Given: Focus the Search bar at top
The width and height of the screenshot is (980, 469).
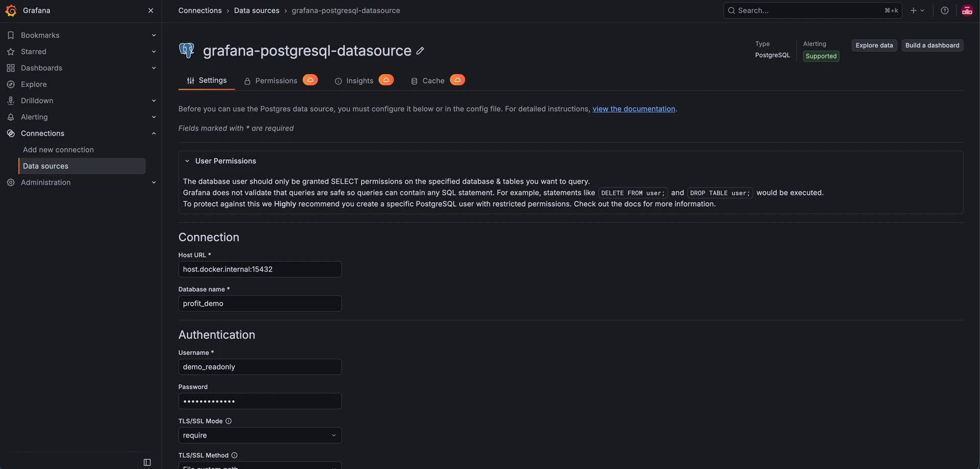Looking at the screenshot, I should point(813,11).
